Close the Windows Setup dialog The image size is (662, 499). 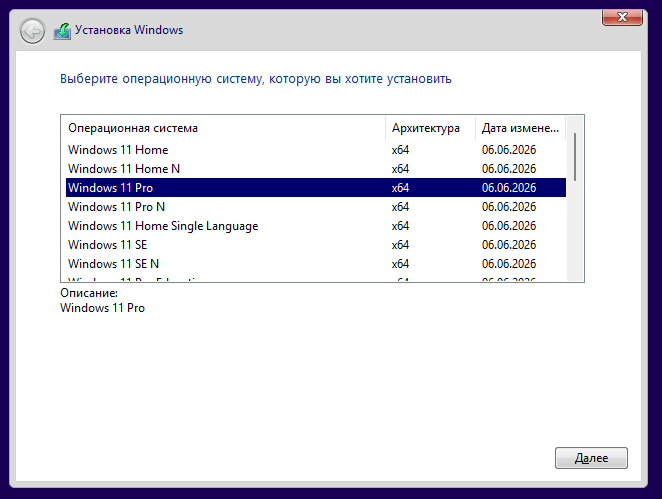(x=622, y=17)
